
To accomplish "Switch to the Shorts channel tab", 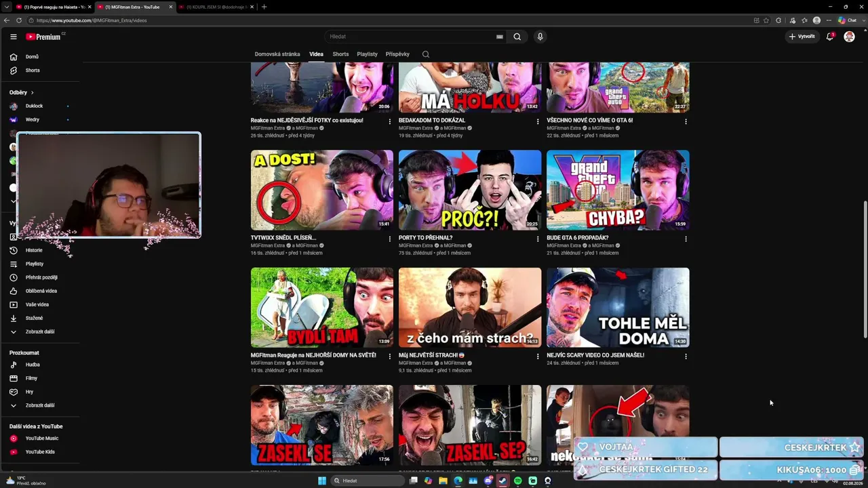I will (x=340, y=54).
